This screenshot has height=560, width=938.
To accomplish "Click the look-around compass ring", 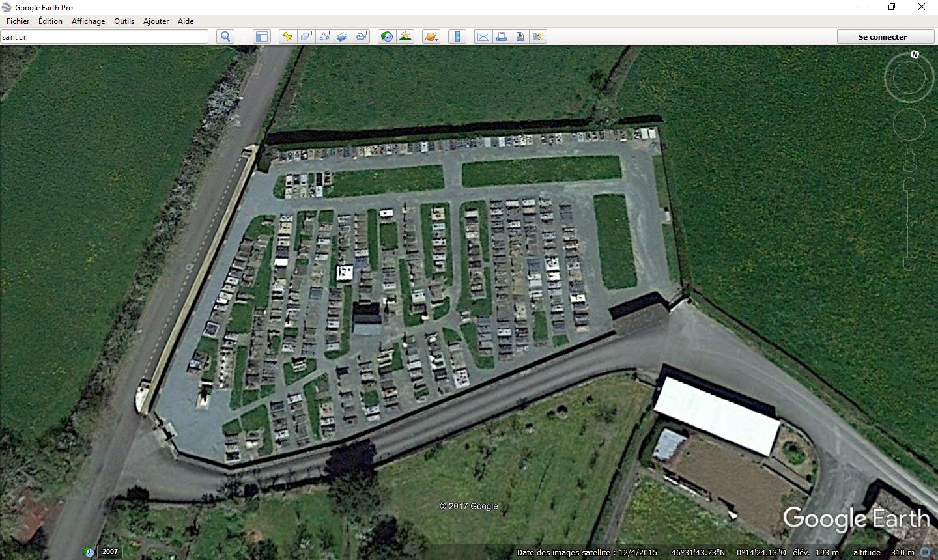I will pos(909,77).
